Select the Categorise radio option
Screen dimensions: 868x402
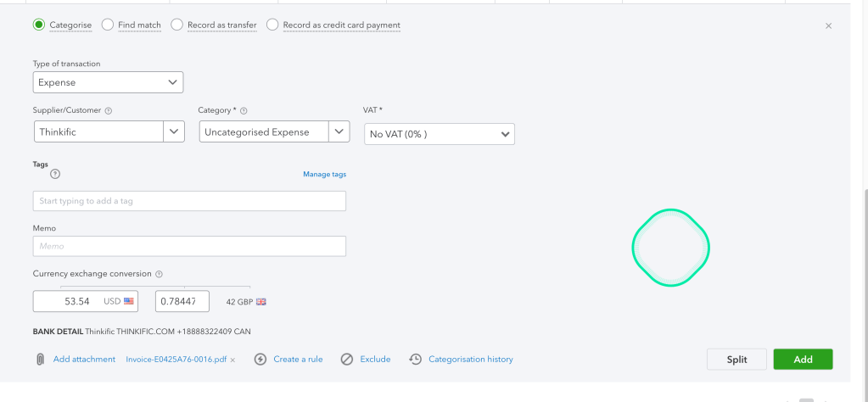pyautogui.click(x=38, y=25)
